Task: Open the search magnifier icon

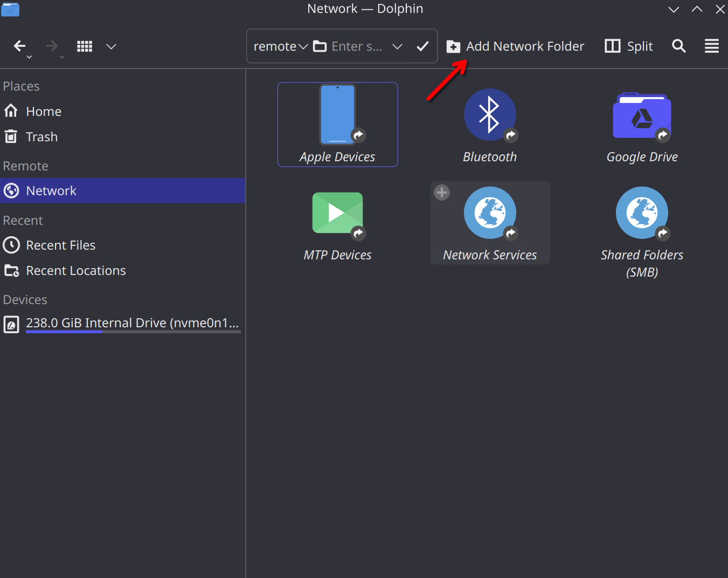Action: click(x=679, y=46)
